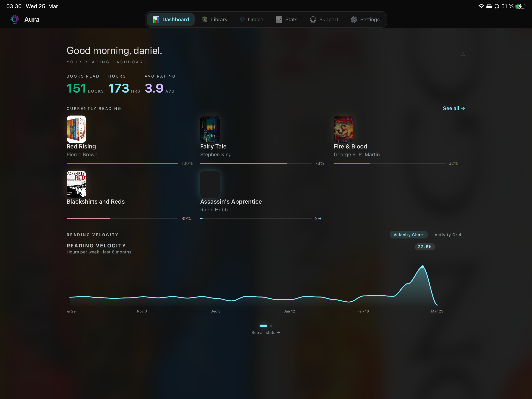Click the cloud sync icon
532x399 pixels.
click(x=463, y=54)
